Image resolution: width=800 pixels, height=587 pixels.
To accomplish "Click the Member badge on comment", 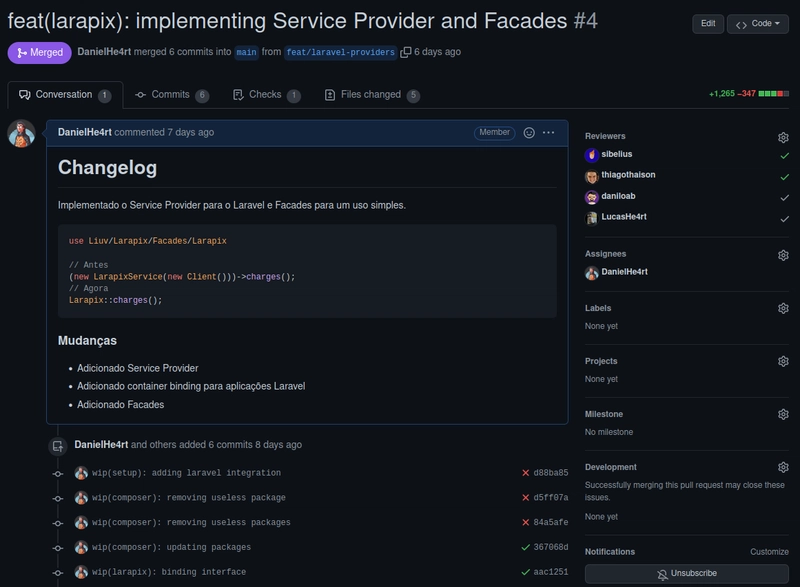I will coord(494,133).
